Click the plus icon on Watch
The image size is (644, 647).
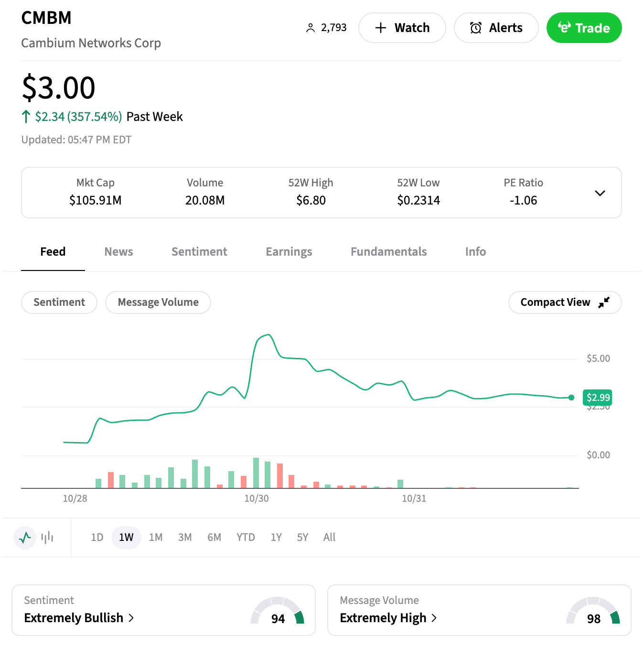381,28
